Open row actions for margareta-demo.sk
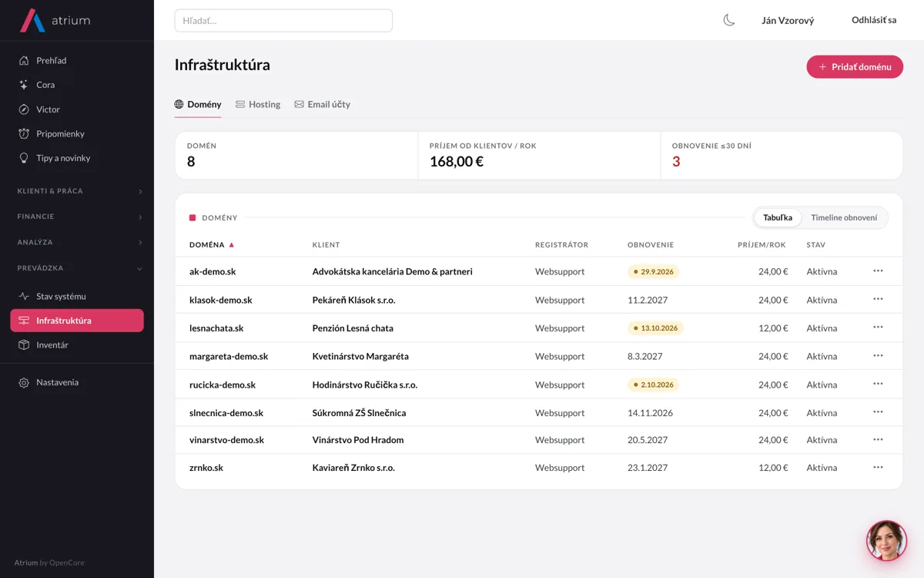 point(878,356)
